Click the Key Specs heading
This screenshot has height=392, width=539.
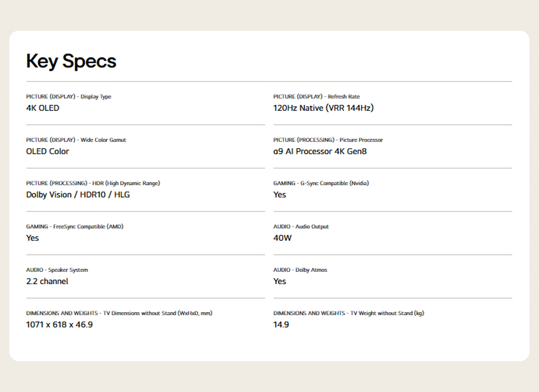71,61
